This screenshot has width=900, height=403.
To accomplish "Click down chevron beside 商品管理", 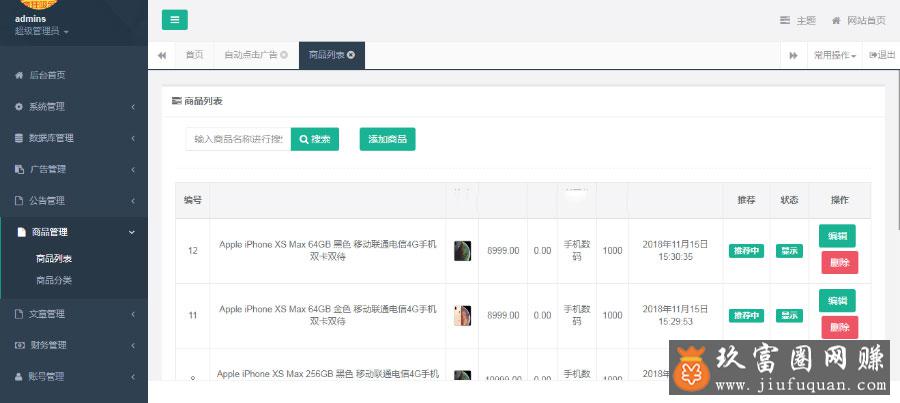I will [x=132, y=232].
